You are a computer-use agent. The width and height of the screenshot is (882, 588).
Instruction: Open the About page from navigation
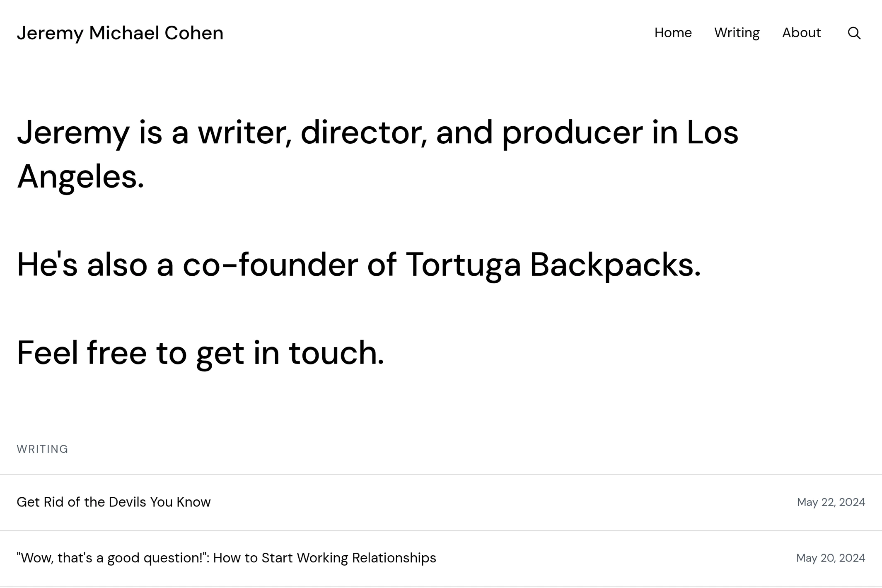801,33
